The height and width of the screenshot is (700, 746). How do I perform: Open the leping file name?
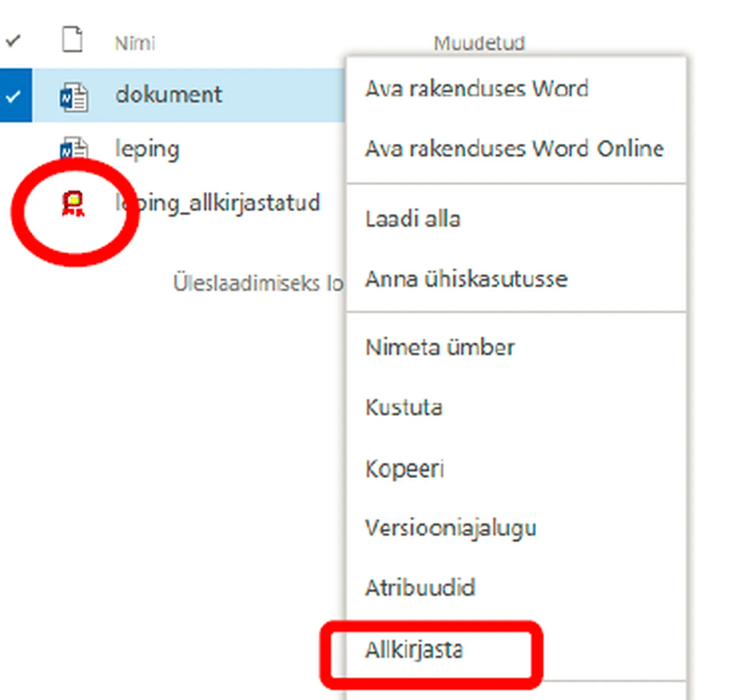tap(147, 150)
